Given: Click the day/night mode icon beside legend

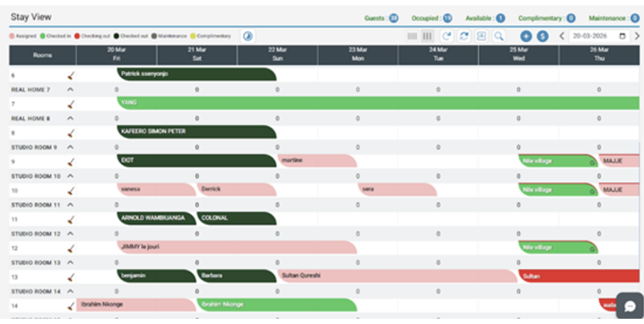Looking at the screenshot, I should click(x=247, y=36).
